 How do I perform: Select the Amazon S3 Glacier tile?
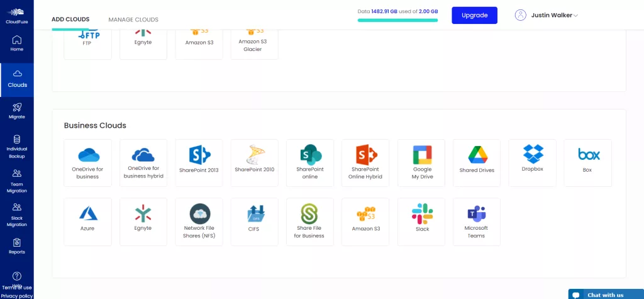pos(255,45)
